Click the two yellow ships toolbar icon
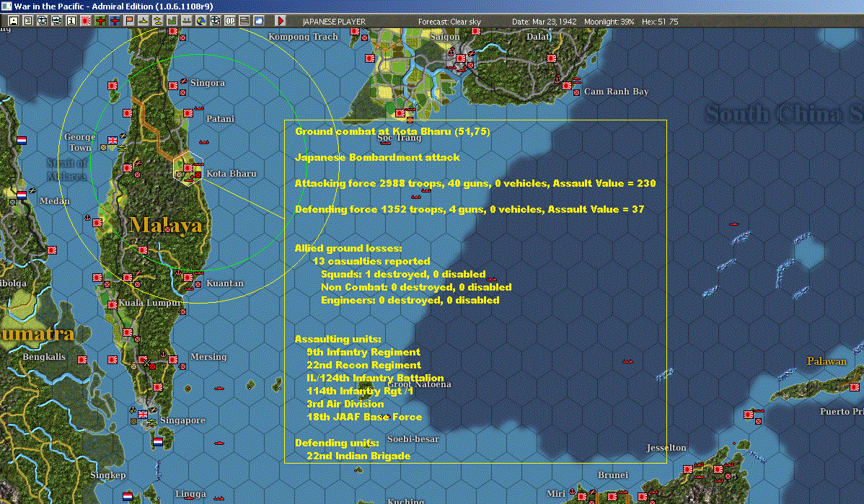864x504 pixels. tap(158, 21)
